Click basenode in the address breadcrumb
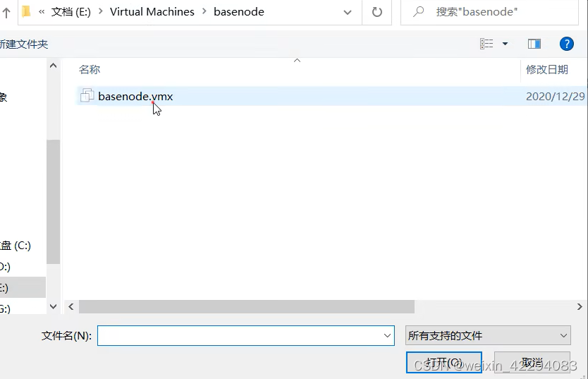Viewport: 588px width, 379px height. tap(239, 12)
